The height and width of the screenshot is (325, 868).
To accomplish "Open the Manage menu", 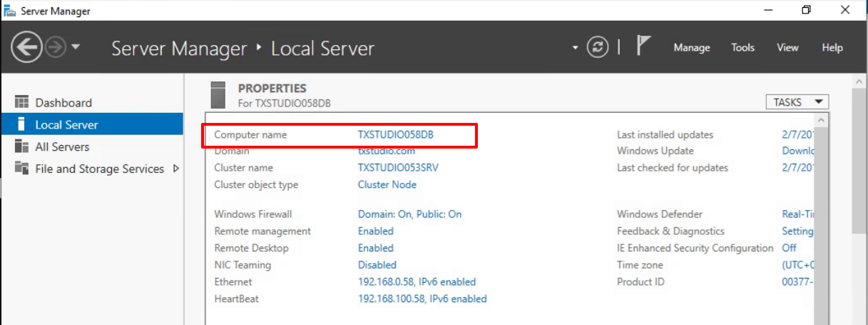I will (x=692, y=48).
